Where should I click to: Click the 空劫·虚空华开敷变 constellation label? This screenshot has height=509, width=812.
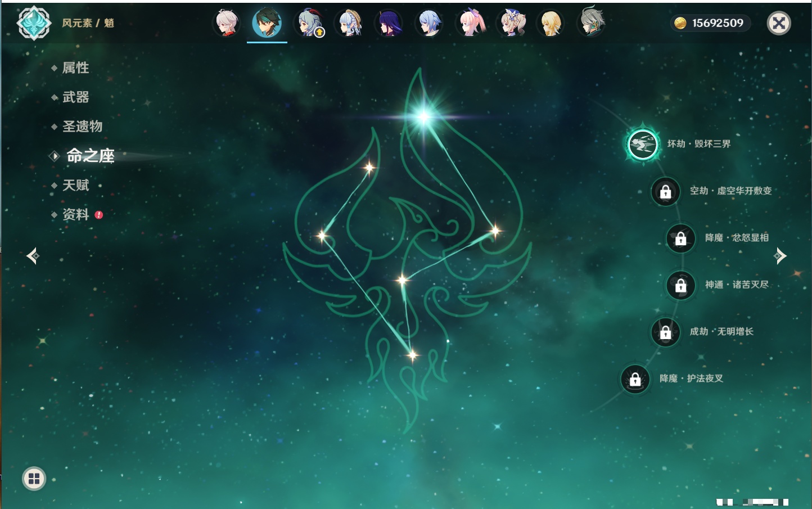coord(731,191)
